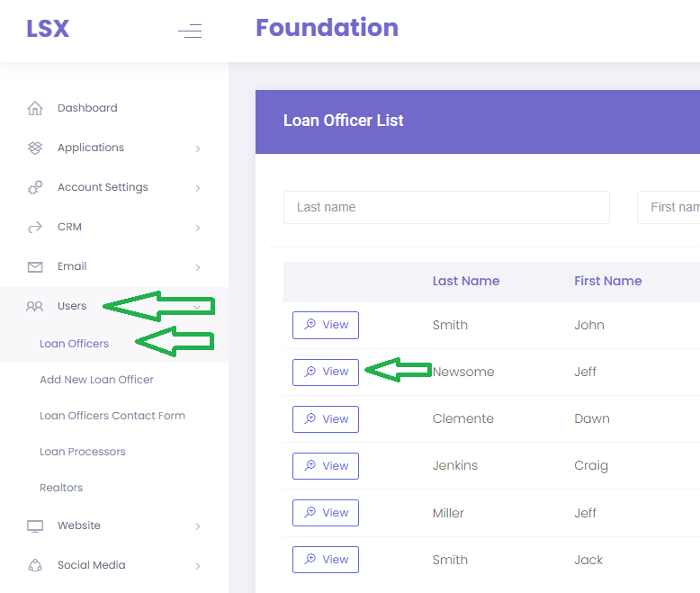Click the Applications stack icon

(x=35, y=148)
